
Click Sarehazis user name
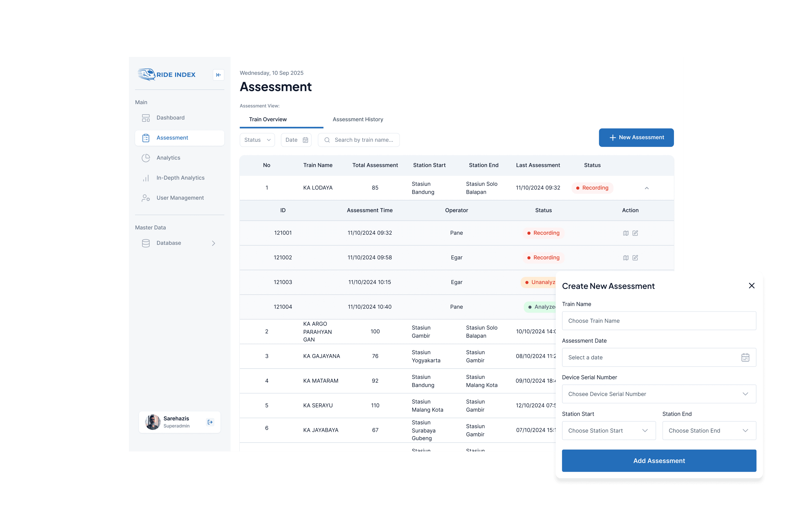(x=176, y=419)
